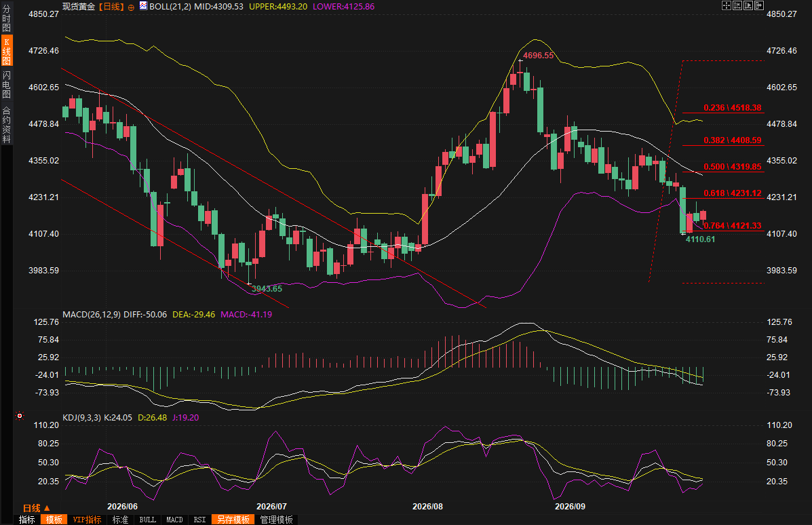Click the 现货黄金 instrument title
The height and width of the screenshot is (525, 812).
point(79,7)
